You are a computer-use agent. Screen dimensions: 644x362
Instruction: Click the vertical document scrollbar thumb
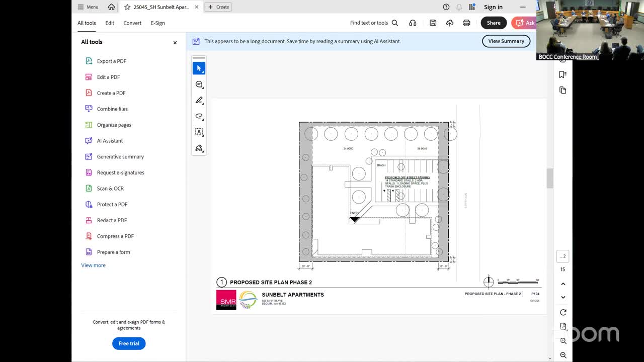pos(549,178)
